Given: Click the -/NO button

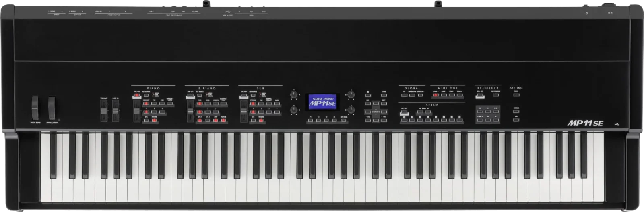Looking at the screenshot, I should pyautogui.click(x=368, y=120).
